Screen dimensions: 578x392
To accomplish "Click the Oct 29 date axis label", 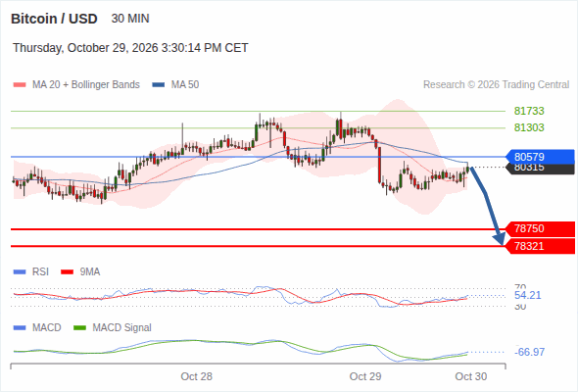I will [365, 376].
